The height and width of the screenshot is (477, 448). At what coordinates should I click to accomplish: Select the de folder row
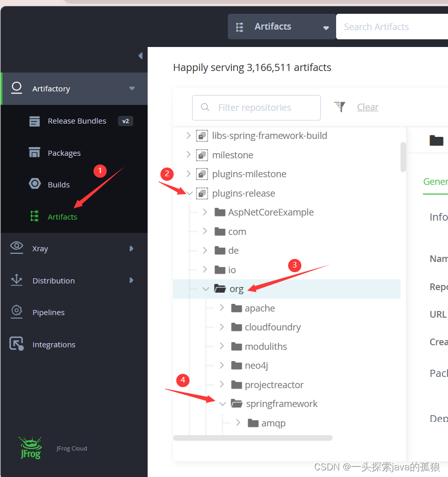click(x=287, y=250)
